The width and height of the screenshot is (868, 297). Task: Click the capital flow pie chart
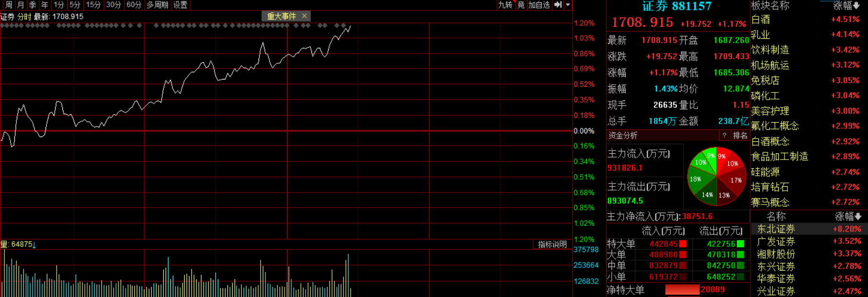[716, 176]
